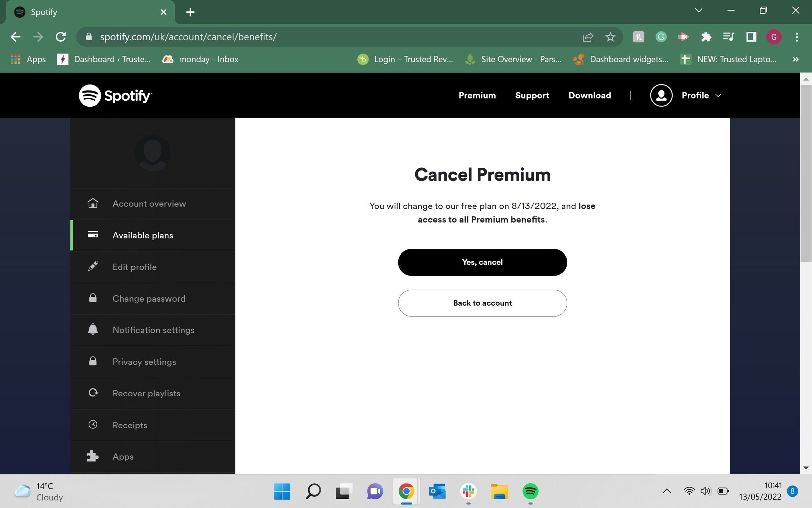Image resolution: width=812 pixels, height=508 pixels.
Task: Select Recover playlists in the sidebar
Action: point(153,393)
